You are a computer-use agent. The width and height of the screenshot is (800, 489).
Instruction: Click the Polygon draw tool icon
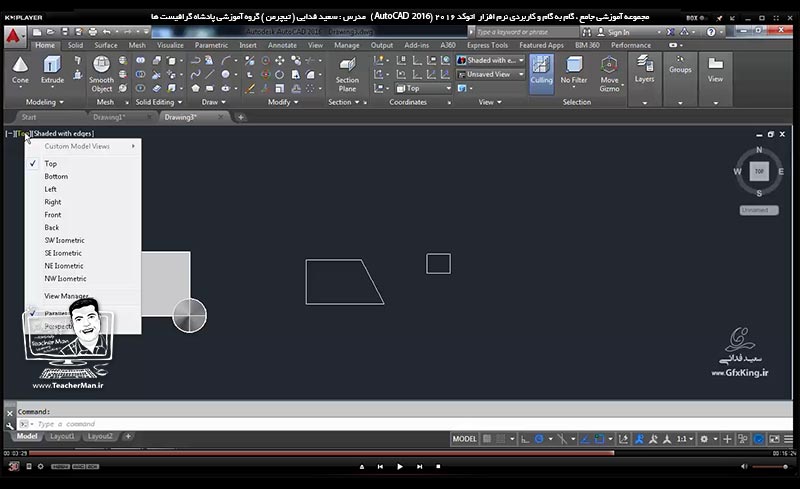coord(195,88)
